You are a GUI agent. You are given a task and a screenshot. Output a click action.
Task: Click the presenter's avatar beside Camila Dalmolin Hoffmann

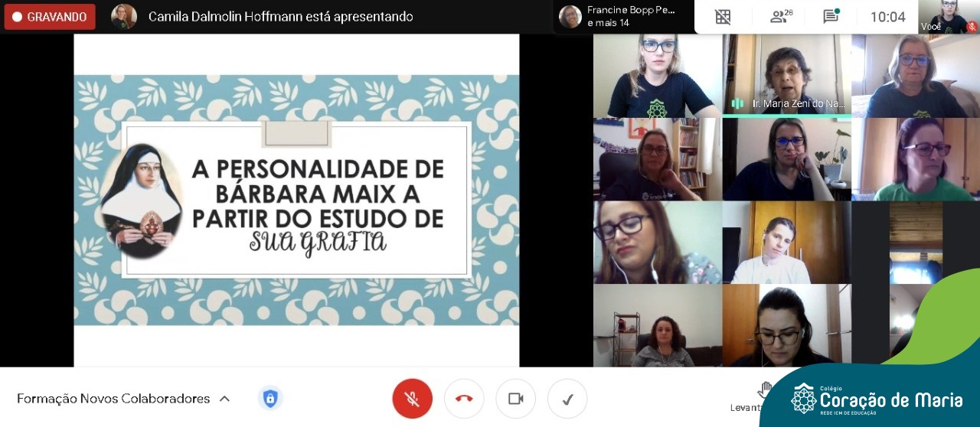pos(124,17)
